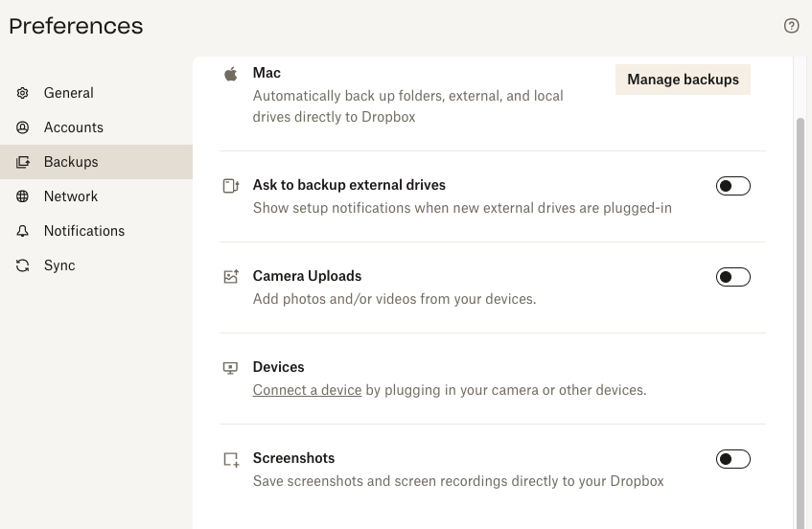This screenshot has width=812, height=529.
Task: Toggle Screenshots saving to Dropbox
Action: pyautogui.click(x=732, y=459)
